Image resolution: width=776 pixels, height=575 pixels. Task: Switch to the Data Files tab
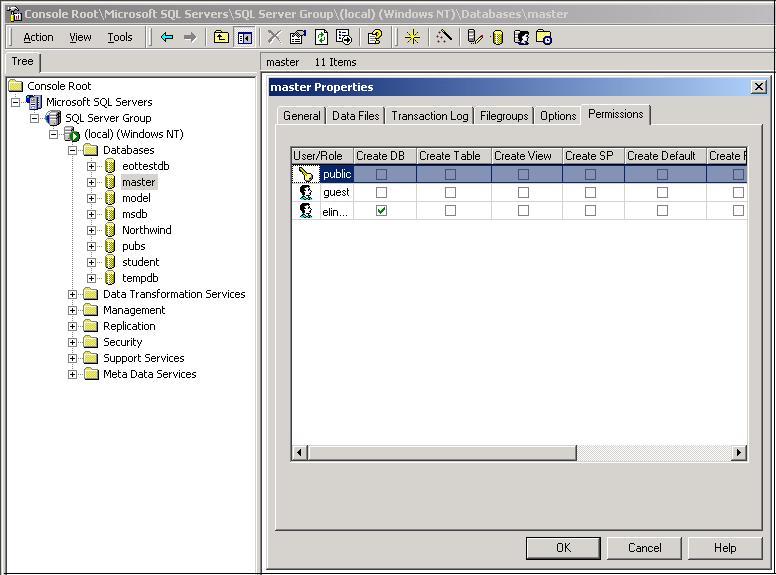(x=355, y=116)
